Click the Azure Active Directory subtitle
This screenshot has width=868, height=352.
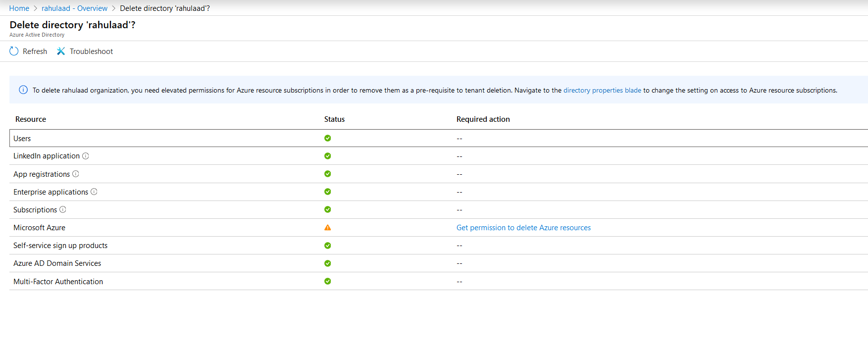(37, 35)
